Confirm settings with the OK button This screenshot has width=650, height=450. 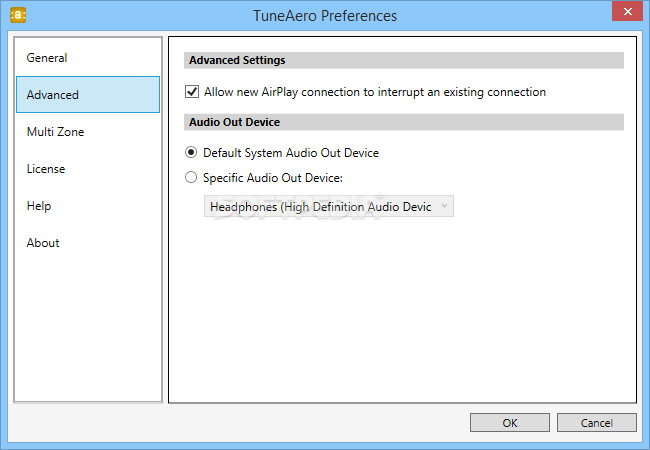509,423
